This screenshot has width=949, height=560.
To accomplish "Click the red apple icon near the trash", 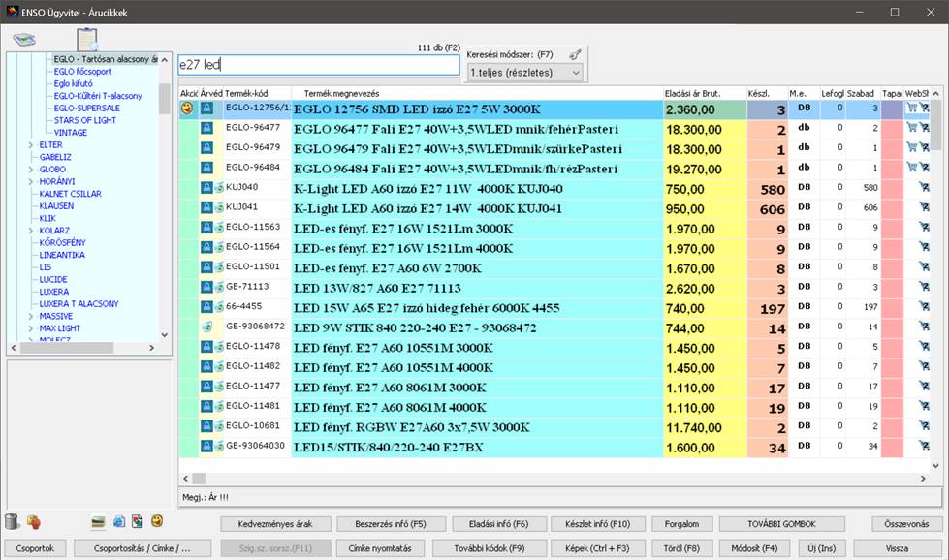I will click(x=34, y=521).
